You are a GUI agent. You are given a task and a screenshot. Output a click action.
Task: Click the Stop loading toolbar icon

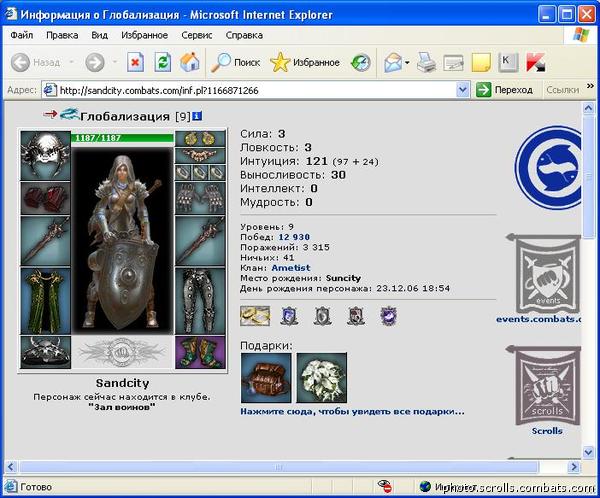pyautogui.click(x=135, y=62)
